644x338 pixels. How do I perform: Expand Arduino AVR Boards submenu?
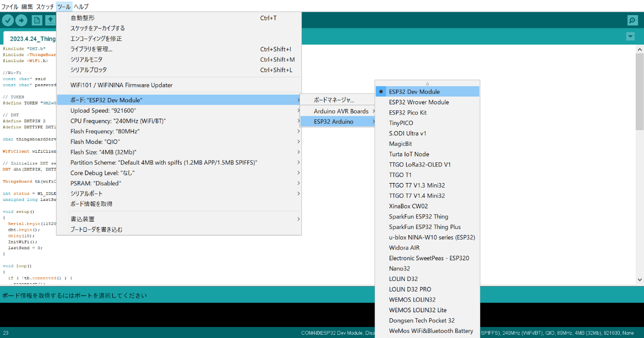[338, 111]
